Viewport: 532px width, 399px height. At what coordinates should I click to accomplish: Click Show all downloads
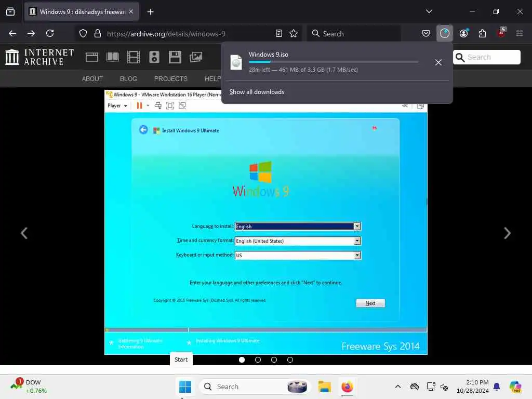(257, 92)
